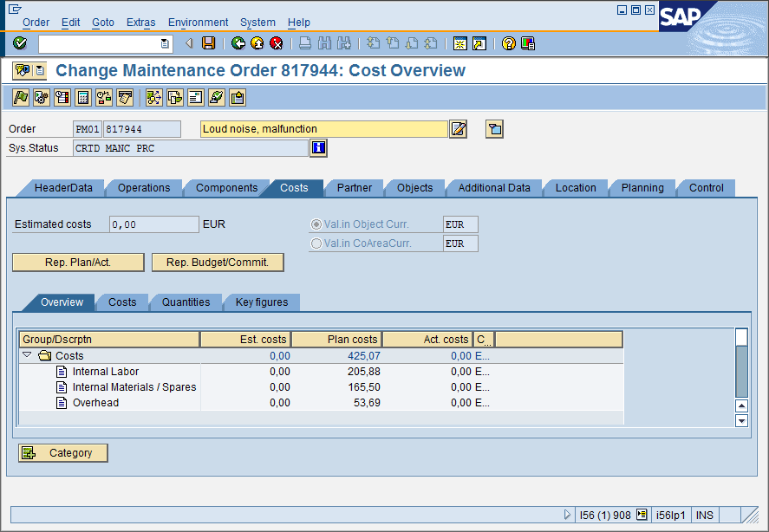Click the material availability check icon
The height and width of the screenshot is (532, 769).
point(104,98)
